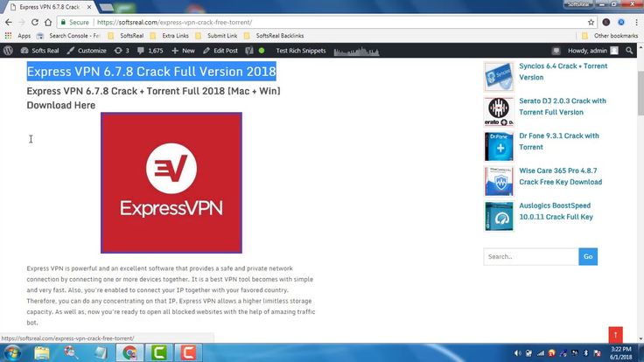
Task: Click the ExpressVPN logo image
Action: pyautogui.click(x=171, y=183)
